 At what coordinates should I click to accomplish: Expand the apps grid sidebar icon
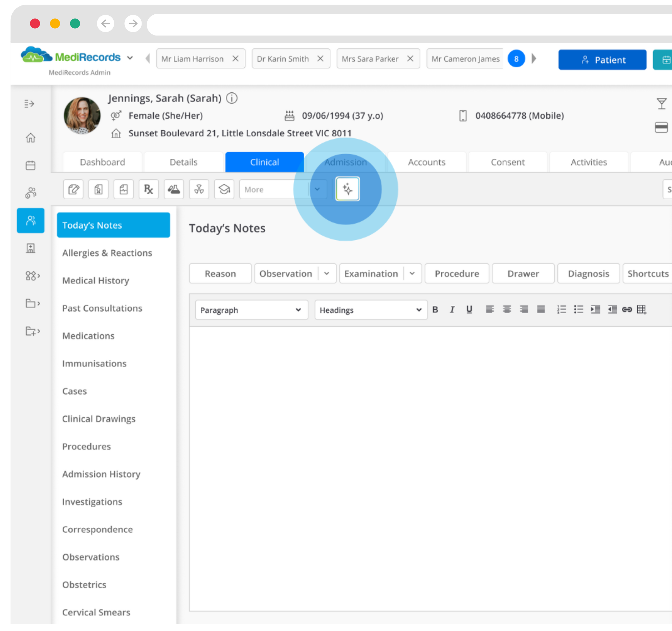tap(32, 276)
